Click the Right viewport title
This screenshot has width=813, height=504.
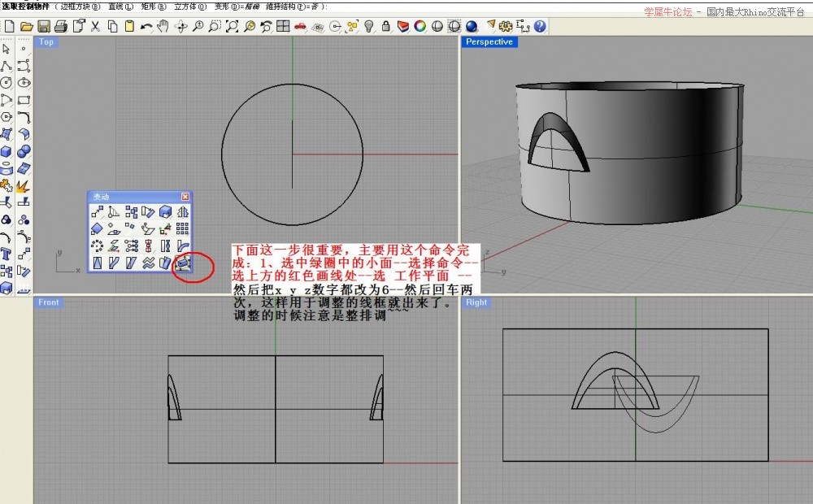click(476, 302)
